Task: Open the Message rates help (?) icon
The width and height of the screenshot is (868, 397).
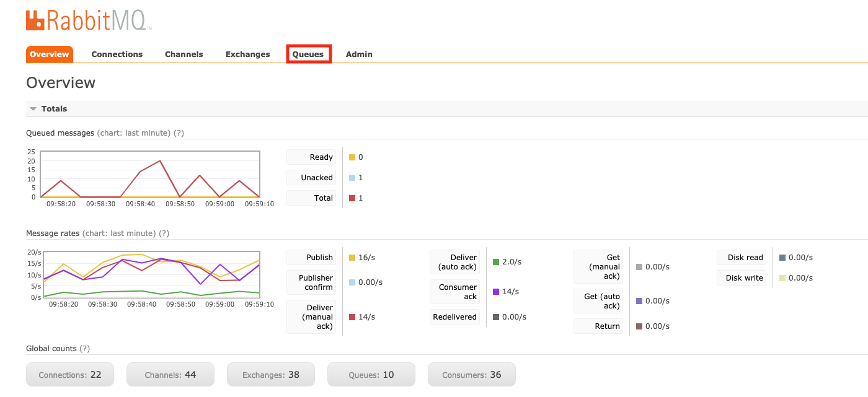Action: tap(164, 233)
